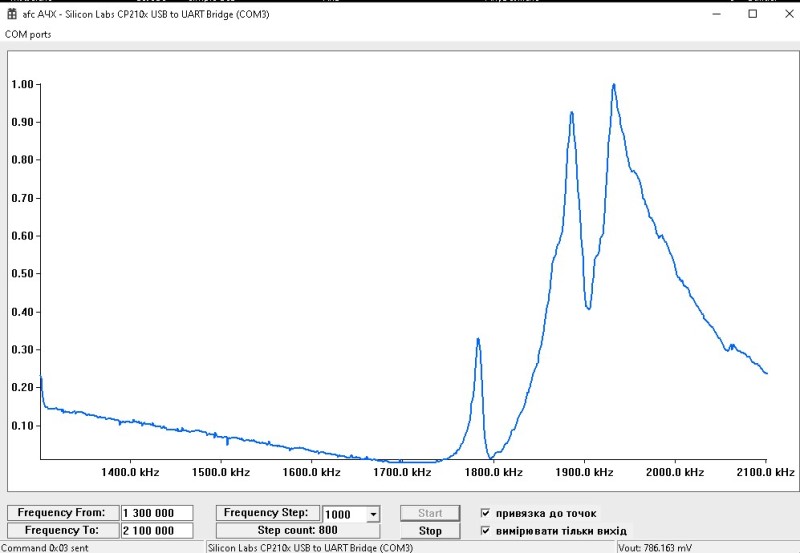This screenshot has width=800, height=553.
Task: Click the Vout reading in status bar
Action: coord(656,548)
